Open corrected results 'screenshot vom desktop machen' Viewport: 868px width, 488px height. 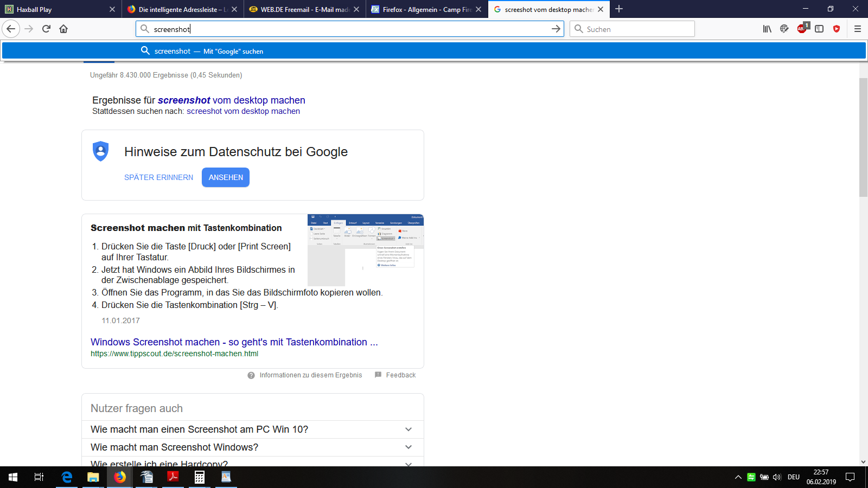(232, 100)
